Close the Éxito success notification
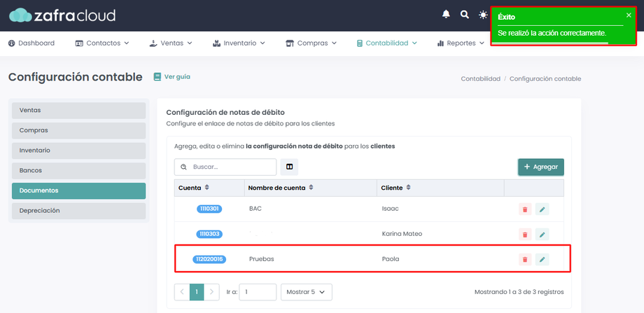Image resolution: width=644 pixels, height=313 pixels. point(629,15)
